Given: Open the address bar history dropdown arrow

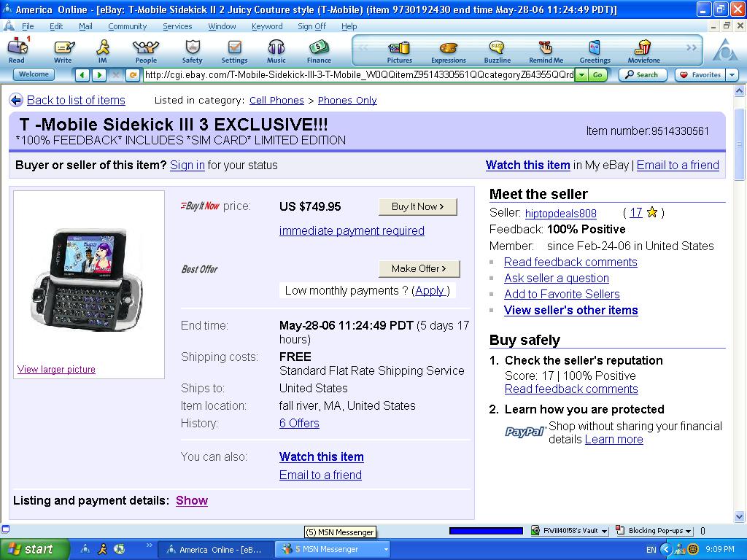Looking at the screenshot, I should [x=581, y=75].
